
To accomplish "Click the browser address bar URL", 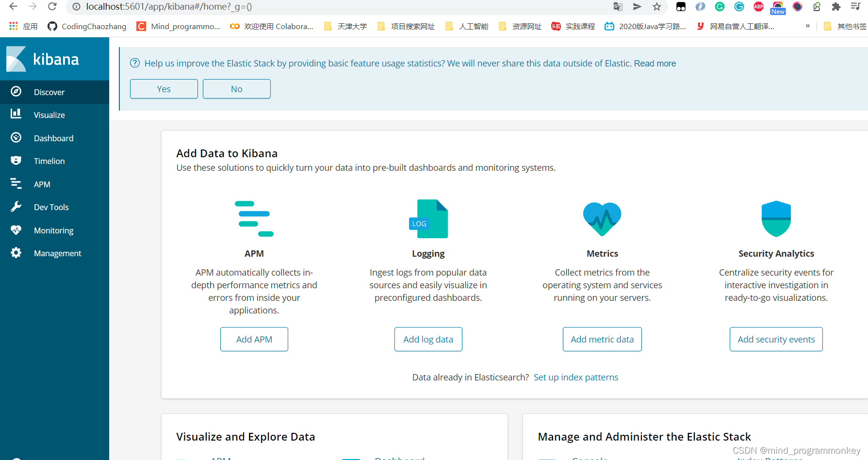I will click(x=169, y=6).
